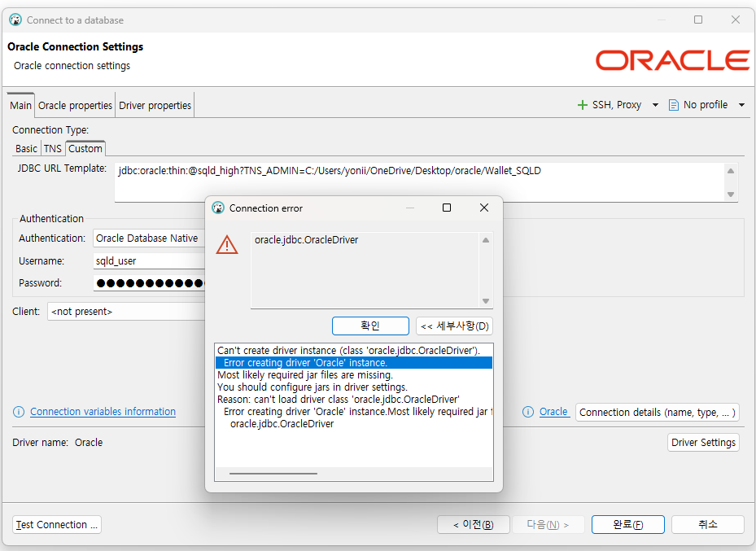
Task: Close the Connect to a database window
Action: pyautogui.click(x=736, y=20)
